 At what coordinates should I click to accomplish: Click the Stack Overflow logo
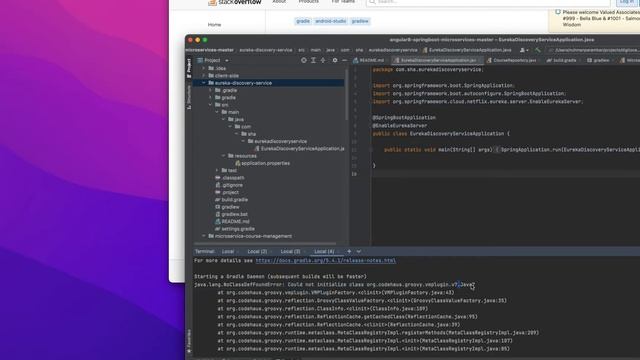(235, 2)
